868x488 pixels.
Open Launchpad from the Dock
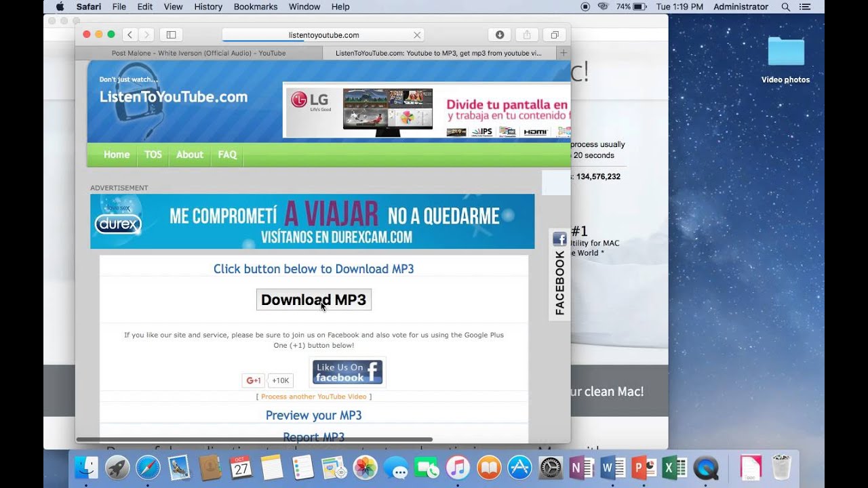pyautogui.click(x=117, y=468)
